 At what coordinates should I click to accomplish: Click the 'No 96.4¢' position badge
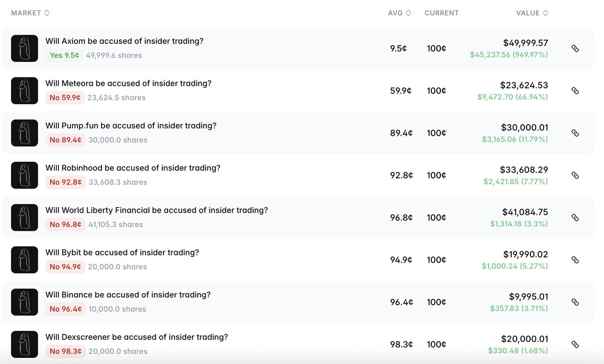tap(65, 309)
